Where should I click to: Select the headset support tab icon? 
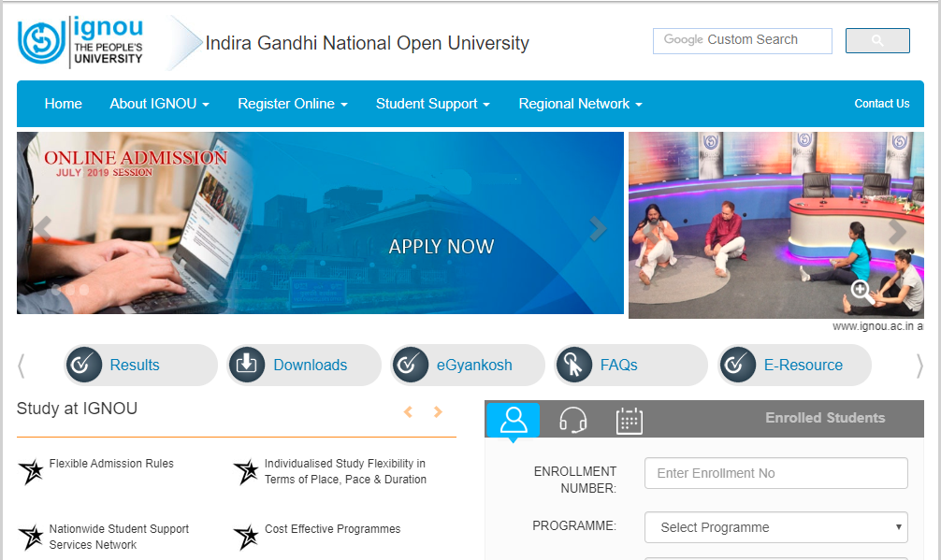coord(572,421)
